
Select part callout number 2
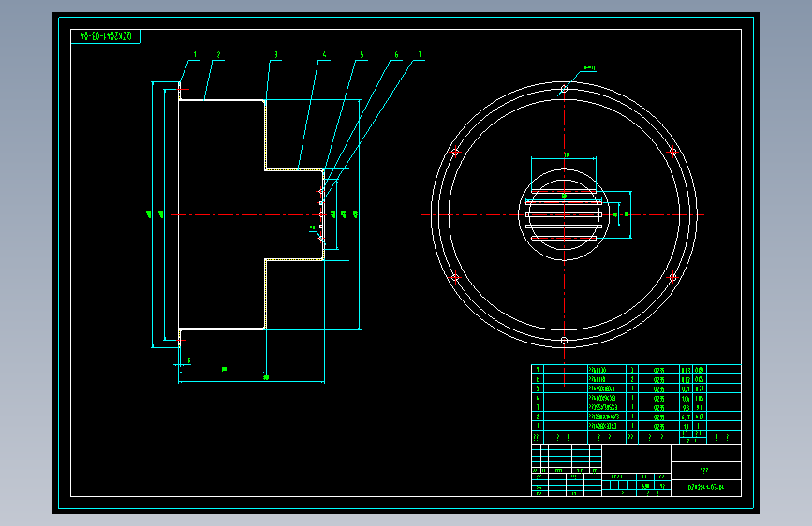point(218,55)
